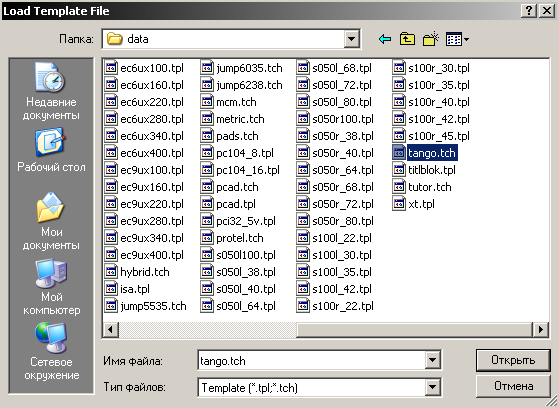Click the horizontal scrollbar thumb

pos(415,329)
